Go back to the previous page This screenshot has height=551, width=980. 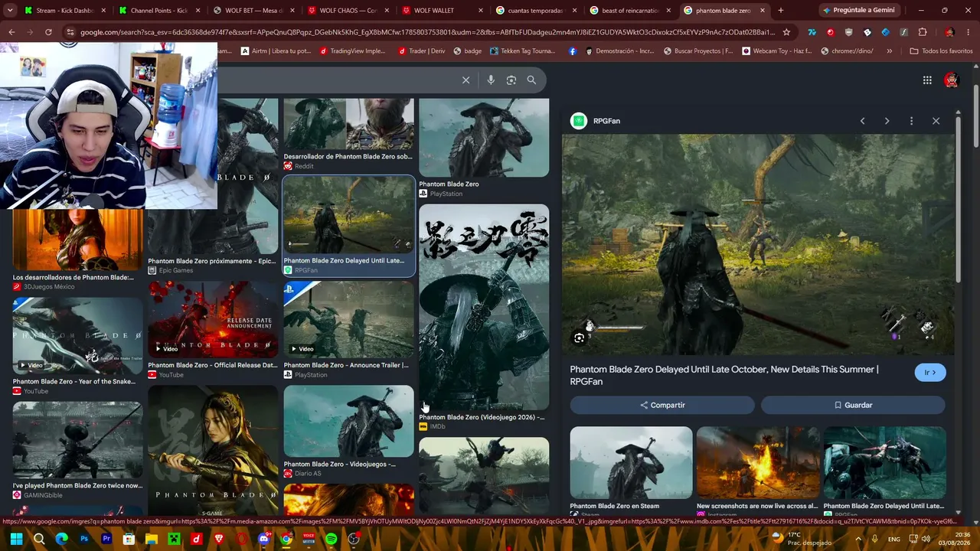tap(11, 32)
